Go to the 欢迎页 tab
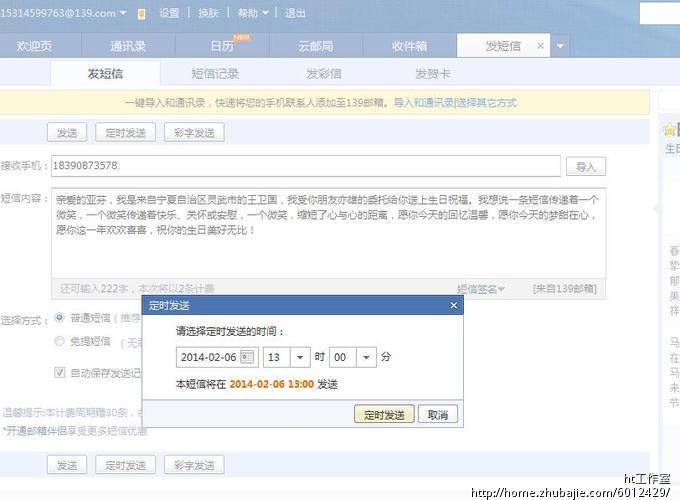Image resolution: width=680 pixels, height=500 pixels. (x=35, y=46)
